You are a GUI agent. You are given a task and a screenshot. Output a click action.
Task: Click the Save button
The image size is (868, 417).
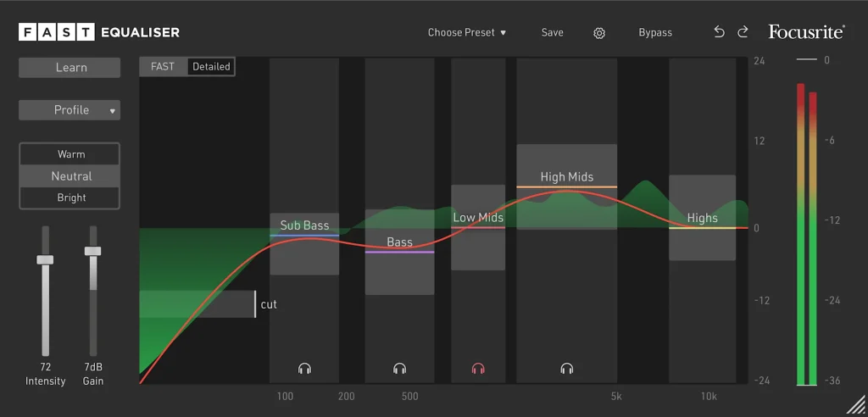pyautogui.click(x=553, y=33)
